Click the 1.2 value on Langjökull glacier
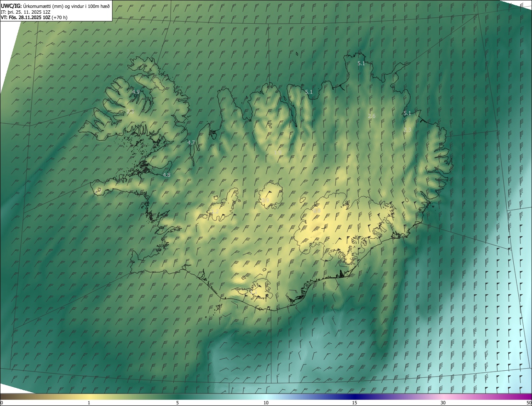532x406 pixels. [x=215, y=212]
